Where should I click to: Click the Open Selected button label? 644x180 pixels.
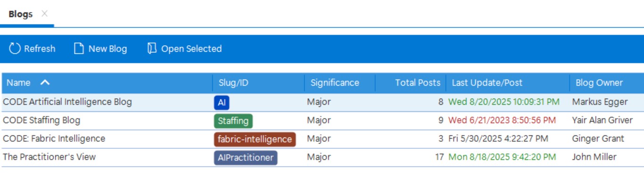point(191,49)
